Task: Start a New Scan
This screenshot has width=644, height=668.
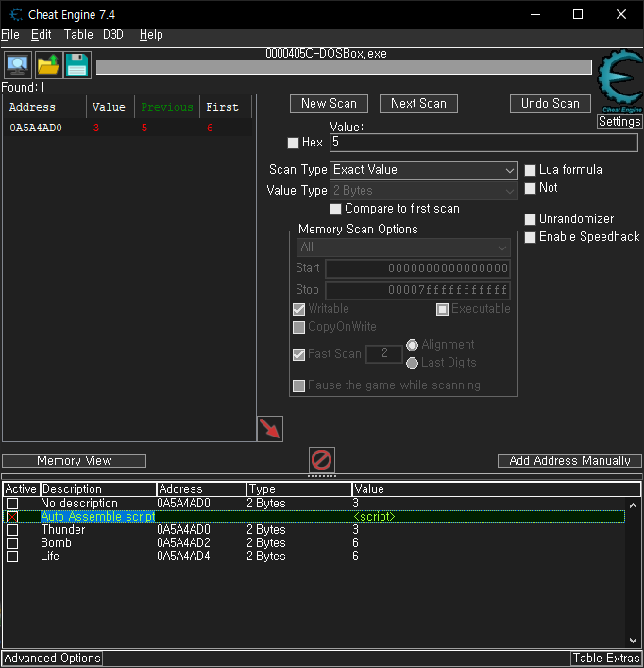Action: [x=329, y=104]
